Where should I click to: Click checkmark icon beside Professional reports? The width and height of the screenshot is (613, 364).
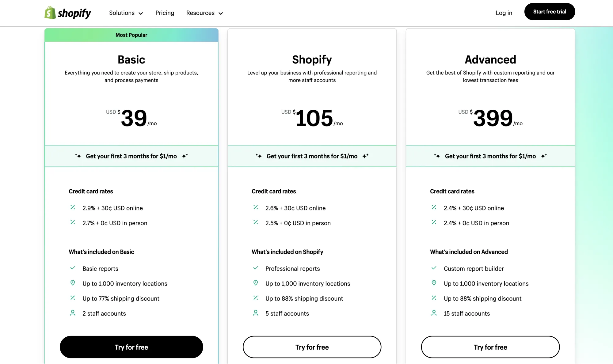click(256, 268)
